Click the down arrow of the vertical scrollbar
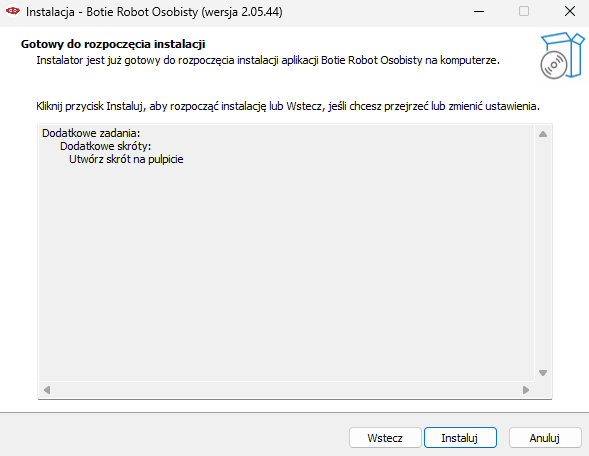The height and width of the screenshot is (456, 589). (x=543, y=373)
